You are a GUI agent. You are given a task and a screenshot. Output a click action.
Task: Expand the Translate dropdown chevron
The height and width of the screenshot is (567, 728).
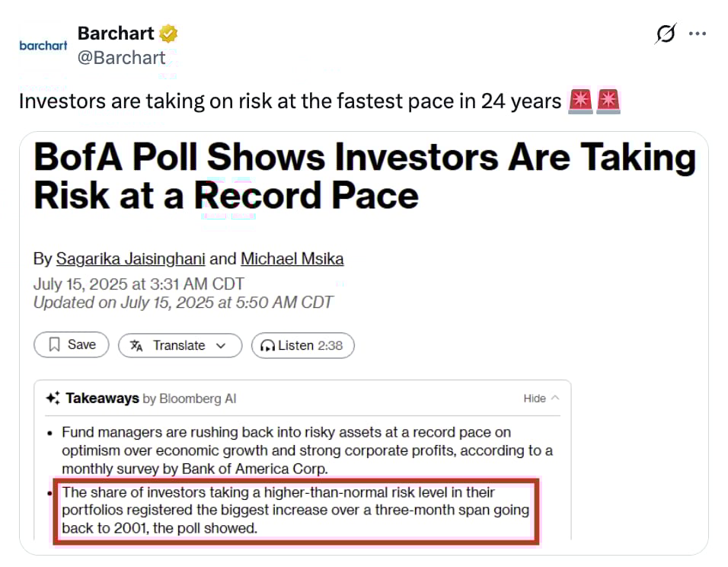pyautogui.click(x=221, y=346)
